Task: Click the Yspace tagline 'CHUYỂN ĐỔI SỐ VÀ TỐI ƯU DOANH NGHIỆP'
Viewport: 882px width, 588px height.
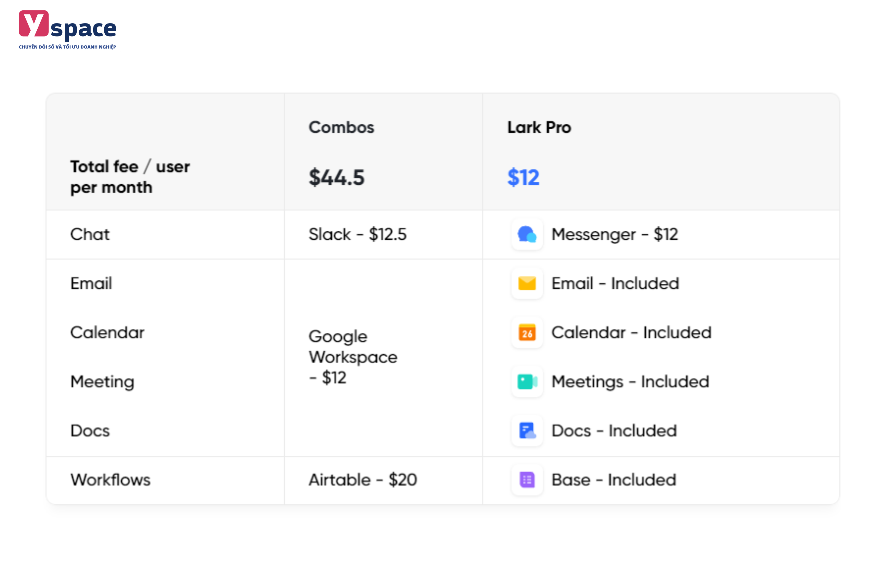Action: tap(68, 47)
